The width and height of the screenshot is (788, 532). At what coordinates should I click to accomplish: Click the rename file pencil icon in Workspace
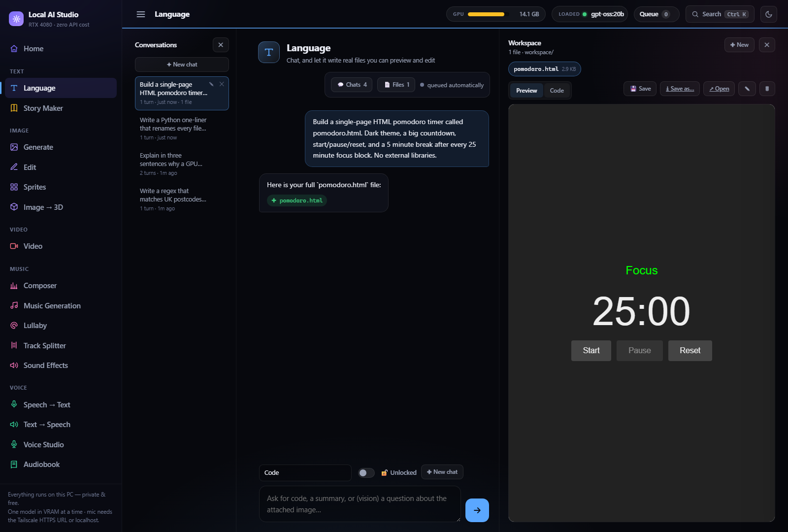pyautogui.click(x=747, y=89)
